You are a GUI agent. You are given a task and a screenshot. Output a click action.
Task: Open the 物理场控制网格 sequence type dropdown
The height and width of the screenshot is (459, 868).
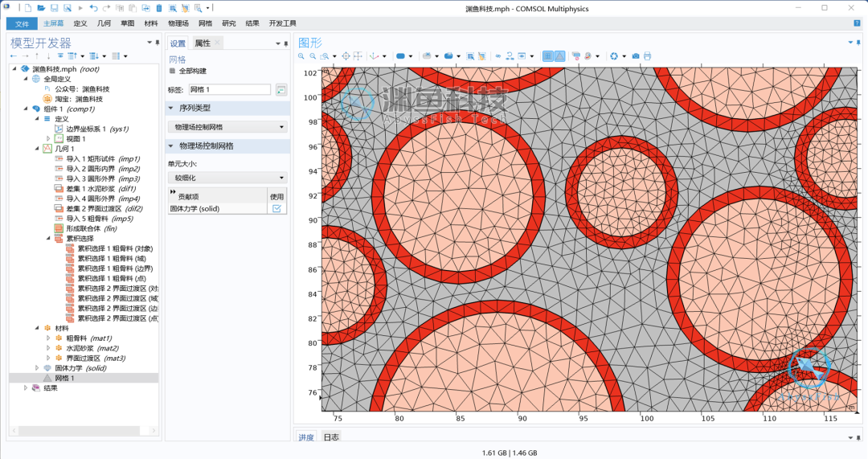(x=227, y=127)
